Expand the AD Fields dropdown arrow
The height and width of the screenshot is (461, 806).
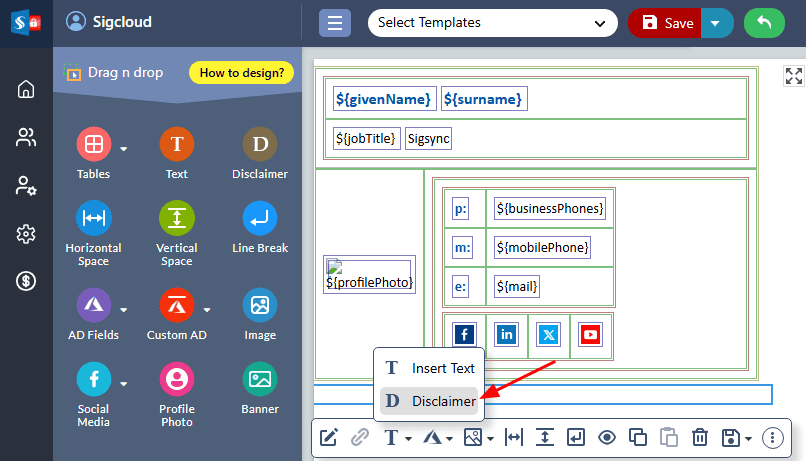tap(124, 309)
